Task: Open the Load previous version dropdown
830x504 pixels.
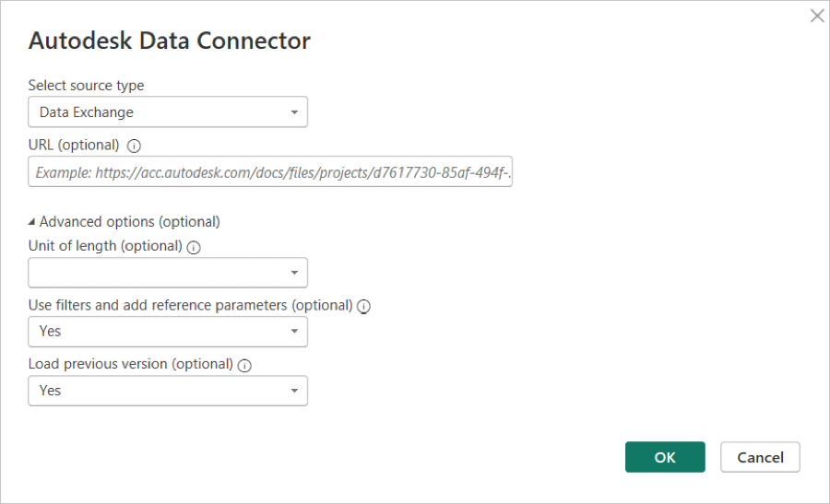Action: [167, 391]
